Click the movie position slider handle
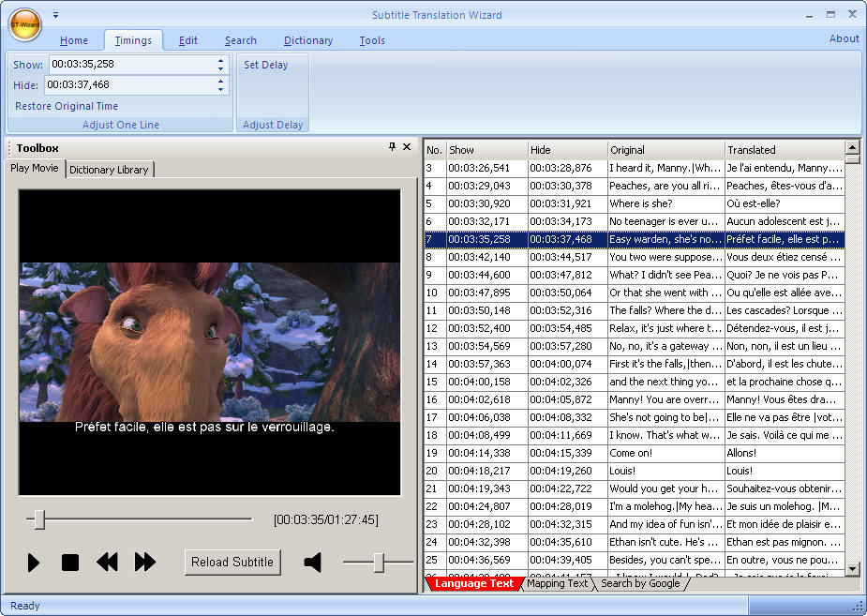Screen dimensions: 867x616 (x=39, y=519)
